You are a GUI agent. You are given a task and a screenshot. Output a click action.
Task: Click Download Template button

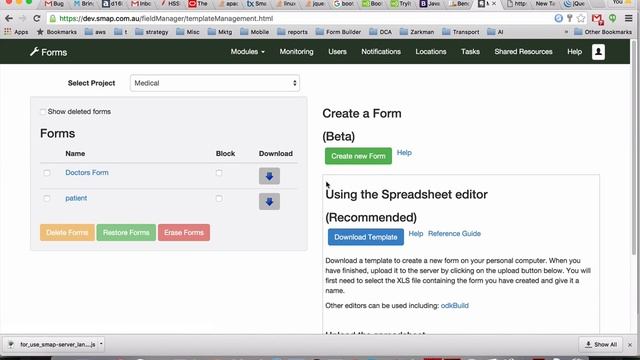(366, 237)
